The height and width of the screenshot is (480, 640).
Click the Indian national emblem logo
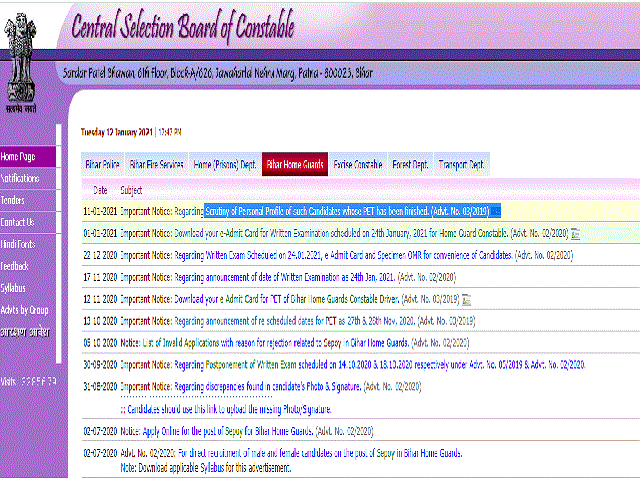[x=20, y=62]
